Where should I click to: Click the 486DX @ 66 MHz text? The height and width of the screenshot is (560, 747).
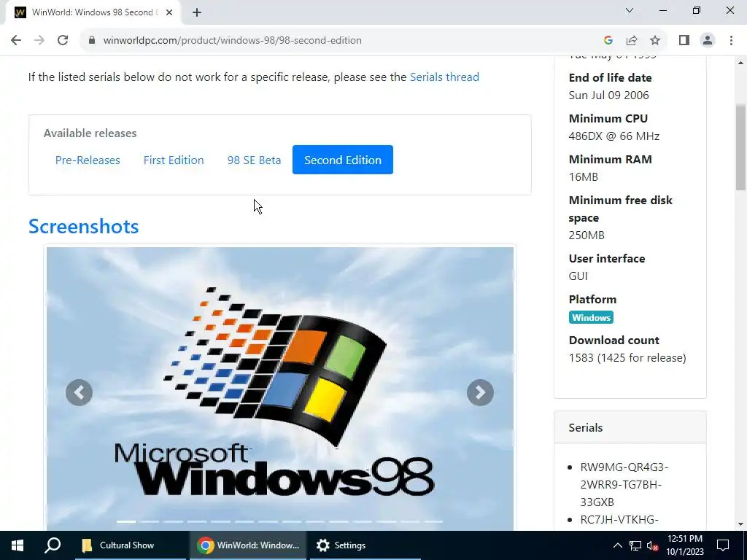614,136
